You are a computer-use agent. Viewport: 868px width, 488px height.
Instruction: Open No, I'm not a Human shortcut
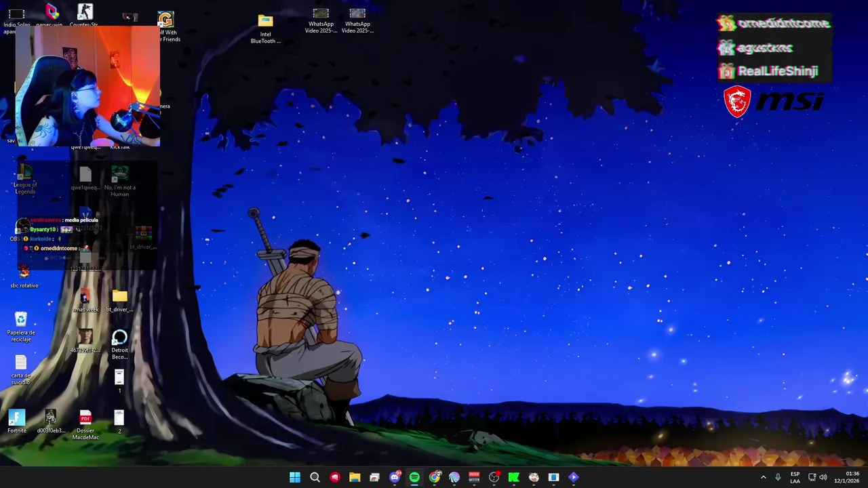(x=120, y=182)
